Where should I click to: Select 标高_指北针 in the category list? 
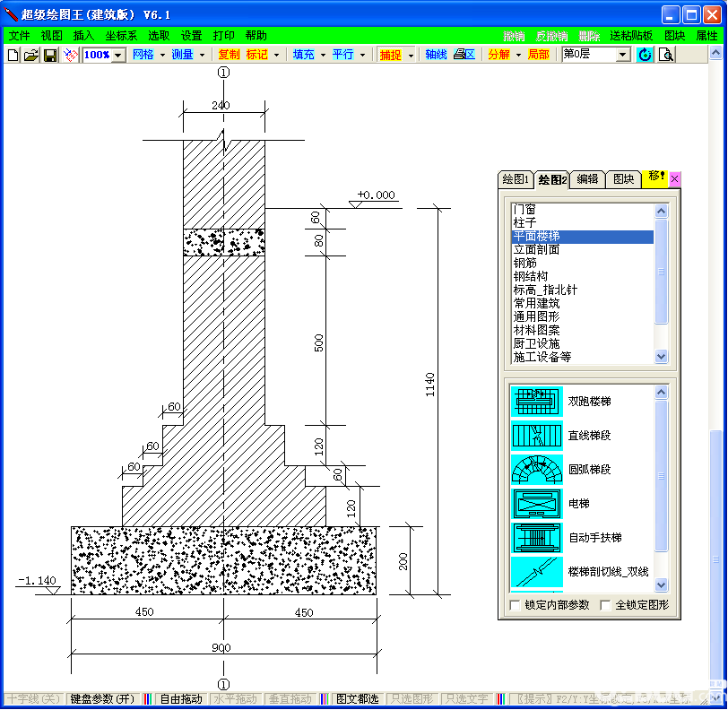pyautogui.click(x=582, y=290)
